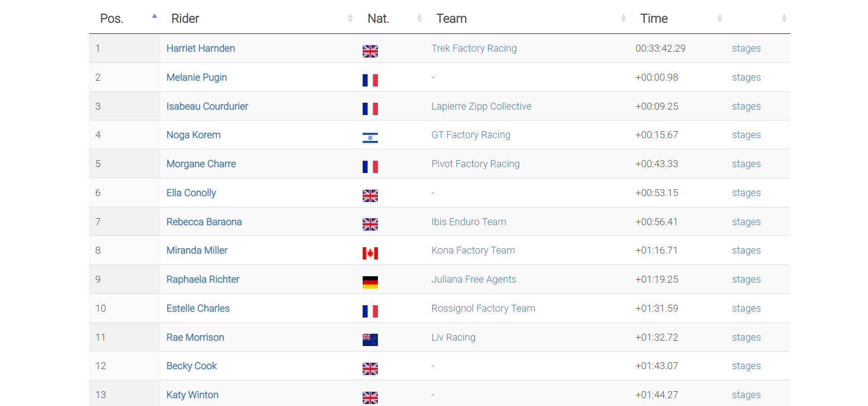Sort by the last unlabeled column arrows
868x406 pixels.
tap(784, 19)
